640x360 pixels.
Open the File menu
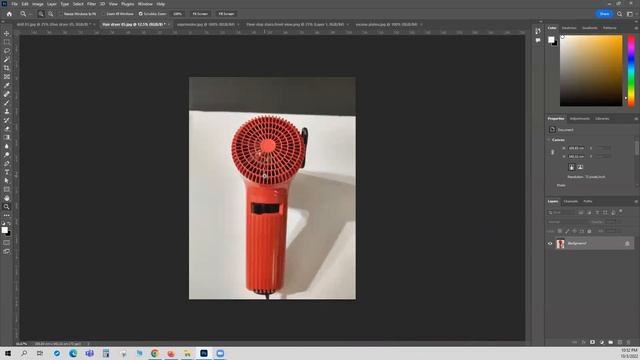click(14, 4)
